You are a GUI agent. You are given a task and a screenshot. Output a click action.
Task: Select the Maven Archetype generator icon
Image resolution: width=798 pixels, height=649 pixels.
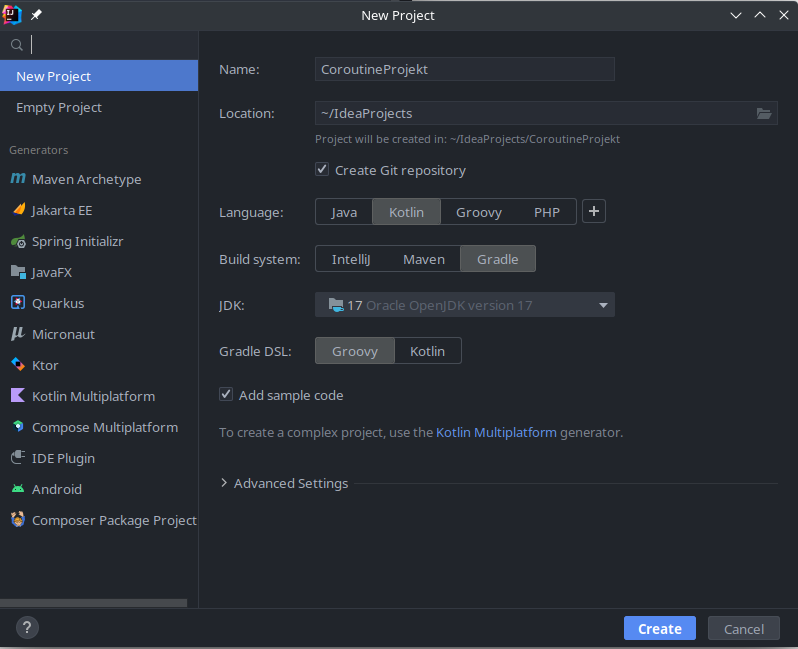coord(18,179)
